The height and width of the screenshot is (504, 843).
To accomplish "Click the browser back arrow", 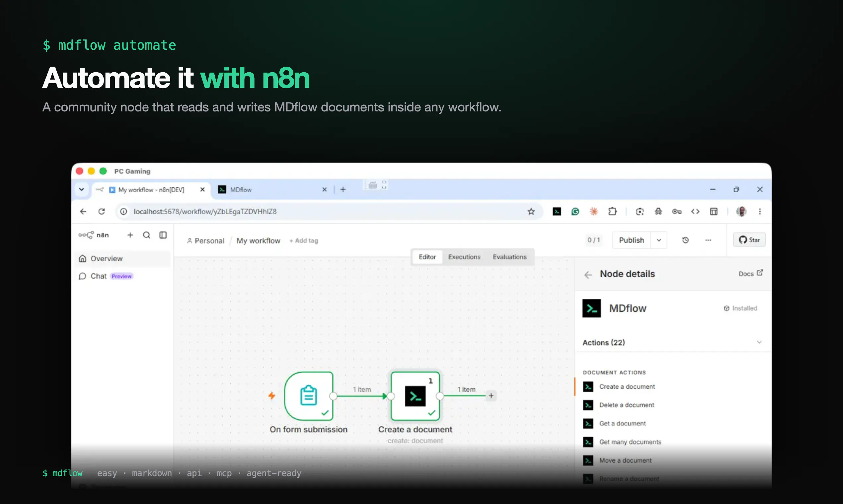I will 83,212.
